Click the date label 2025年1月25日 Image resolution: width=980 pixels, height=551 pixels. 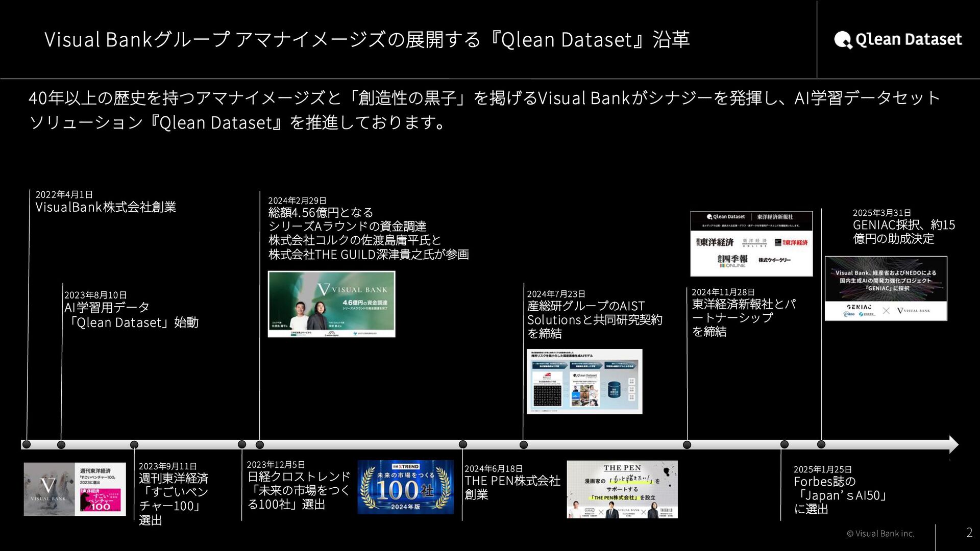(x=823, y=469)
